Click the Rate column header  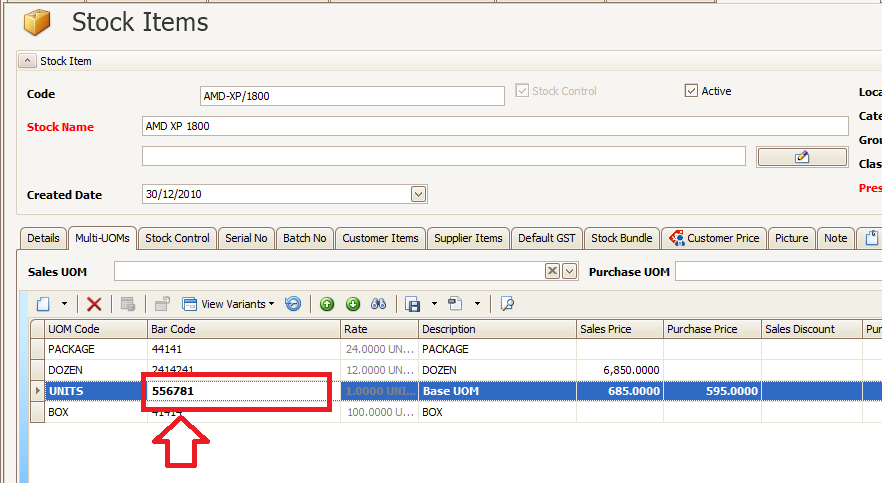(380, 329)
